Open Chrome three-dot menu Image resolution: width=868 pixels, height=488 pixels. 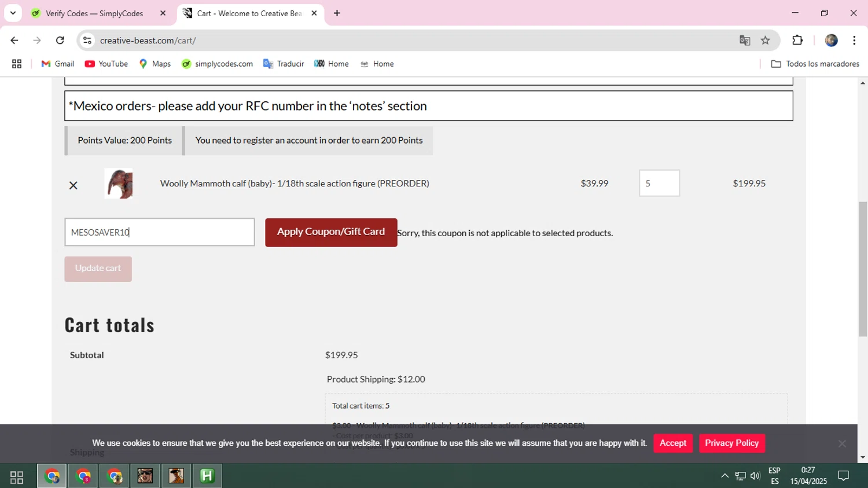click(854, 41)
